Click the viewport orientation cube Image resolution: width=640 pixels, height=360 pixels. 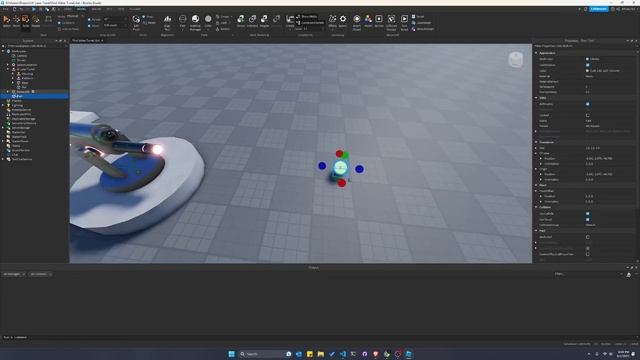516,60
